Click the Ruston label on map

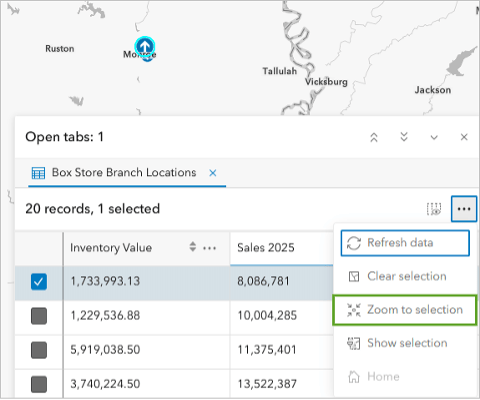coord(60,49)
